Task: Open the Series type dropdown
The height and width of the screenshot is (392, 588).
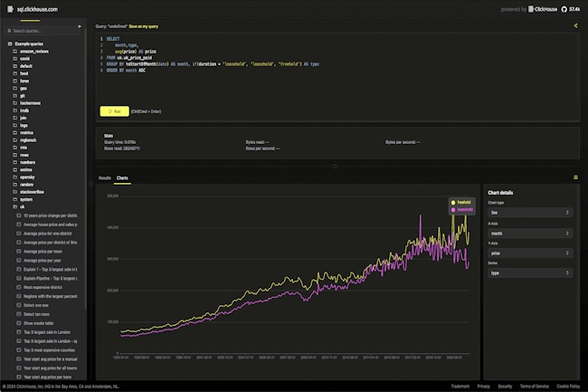Action: click(x=529, y=272)
